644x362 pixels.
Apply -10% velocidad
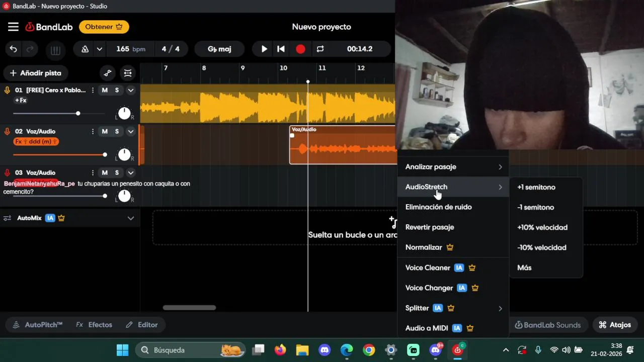(x=546, y=247)
